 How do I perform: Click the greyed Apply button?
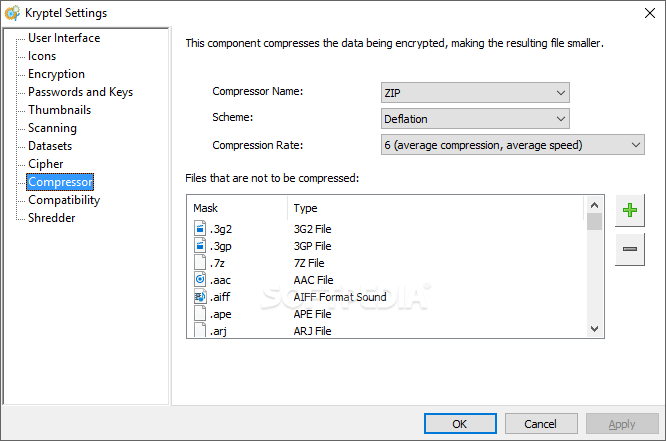coord(622,424)
